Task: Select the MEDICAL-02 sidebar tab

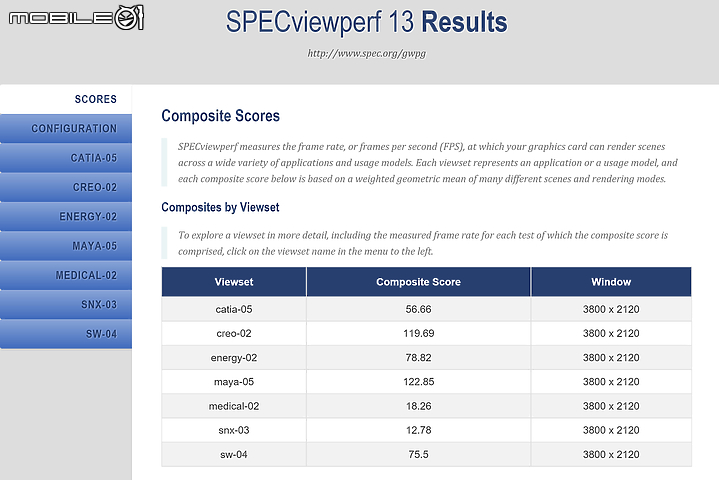Action: point(66,275)
